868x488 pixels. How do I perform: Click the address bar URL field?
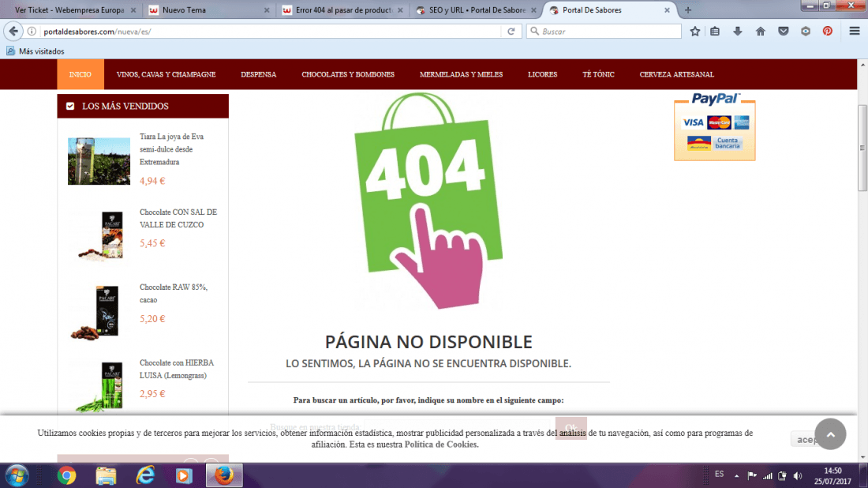point(271,32)
